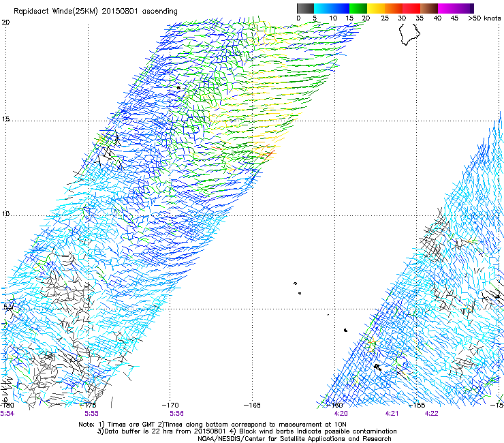This screenshot has width=504, height=443.
Task: Click latitude axis label '20' on left edge
Action: [x=5, y=22]
